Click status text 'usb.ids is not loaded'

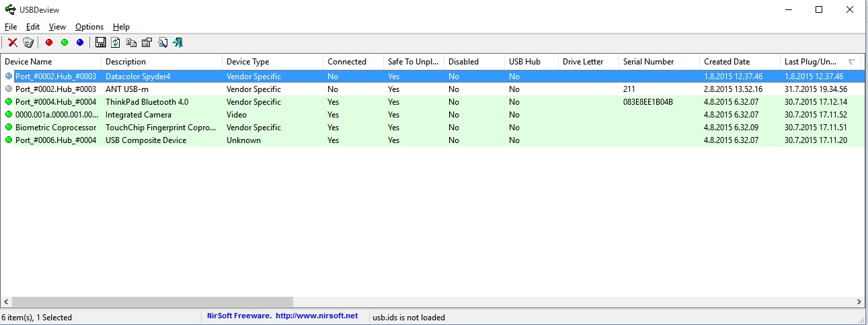(x=409, y=318)
